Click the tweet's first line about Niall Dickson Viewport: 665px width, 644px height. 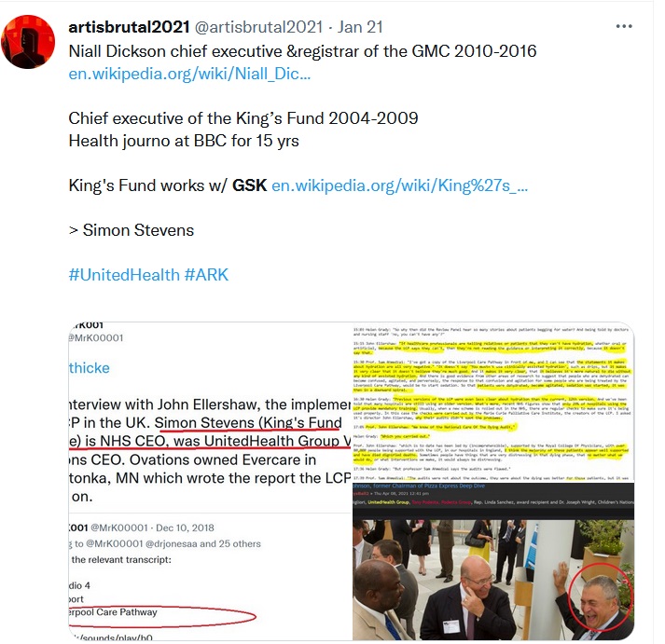coord(302,51)
